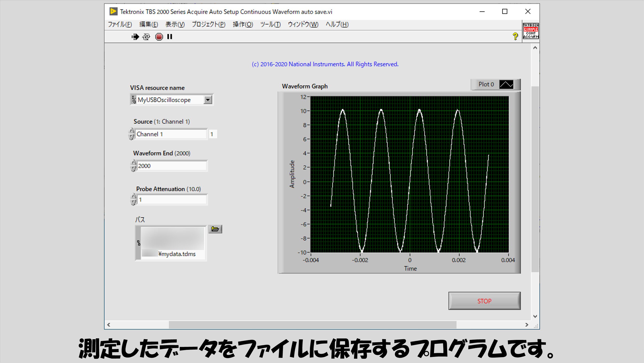
Task: Open the ファイル(F) menu
Action: click(x=120, y=24)
